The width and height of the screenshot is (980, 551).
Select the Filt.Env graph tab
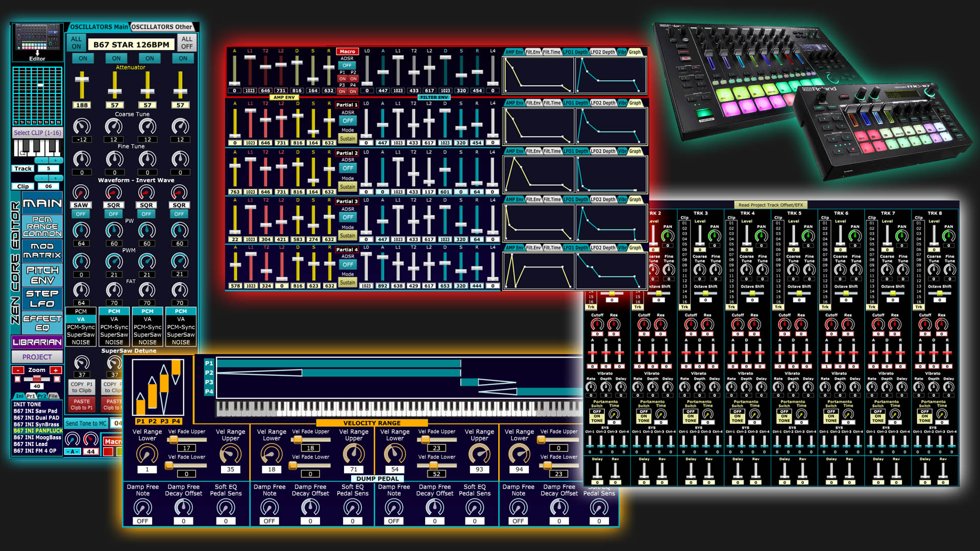[x=532, y=52]
